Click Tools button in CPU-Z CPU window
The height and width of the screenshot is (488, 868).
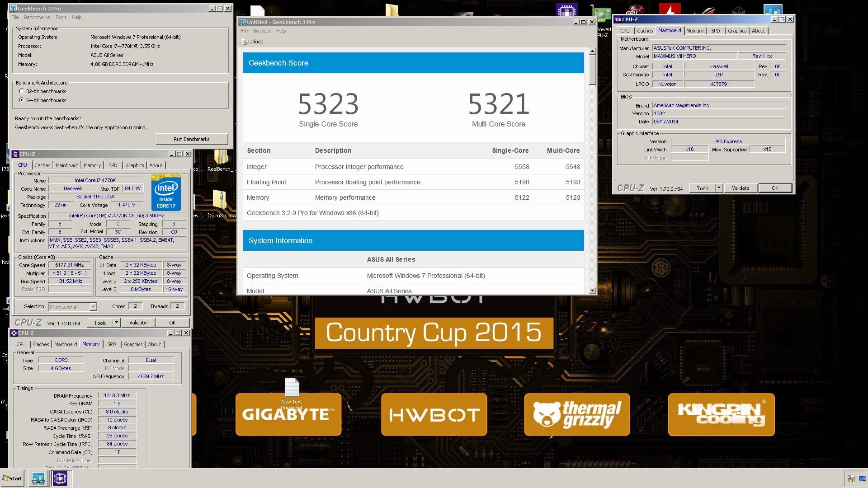(100, 323)
